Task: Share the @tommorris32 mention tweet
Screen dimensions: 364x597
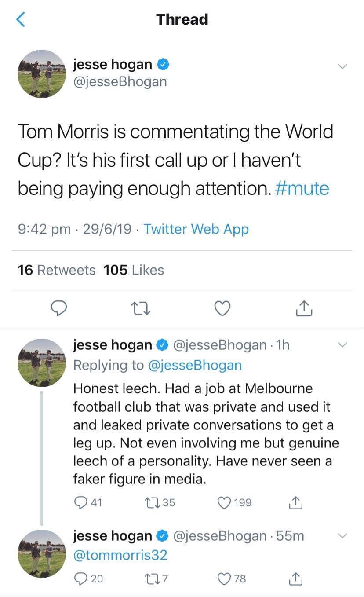Action: coord(296,579)
